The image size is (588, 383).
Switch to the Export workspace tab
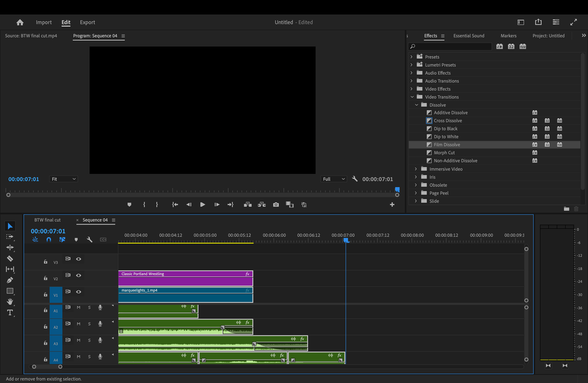coord(88,22)
